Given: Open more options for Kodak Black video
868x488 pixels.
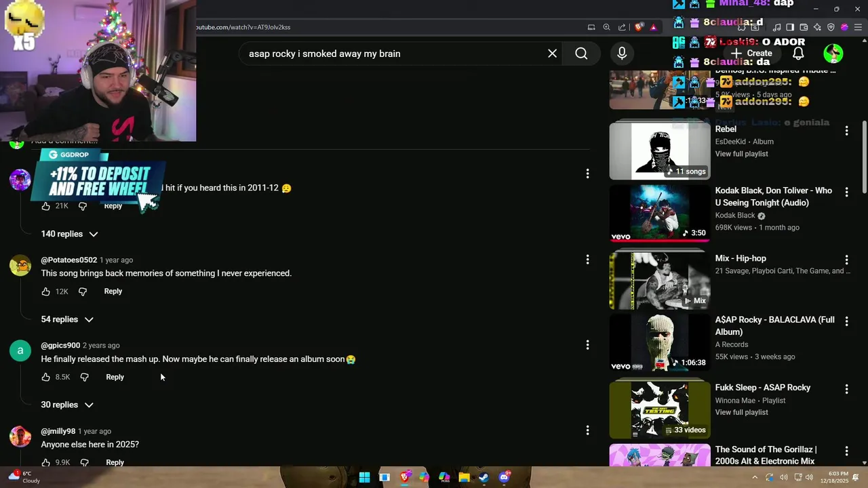Looking at the screenshot, I should tap(846, 192).
